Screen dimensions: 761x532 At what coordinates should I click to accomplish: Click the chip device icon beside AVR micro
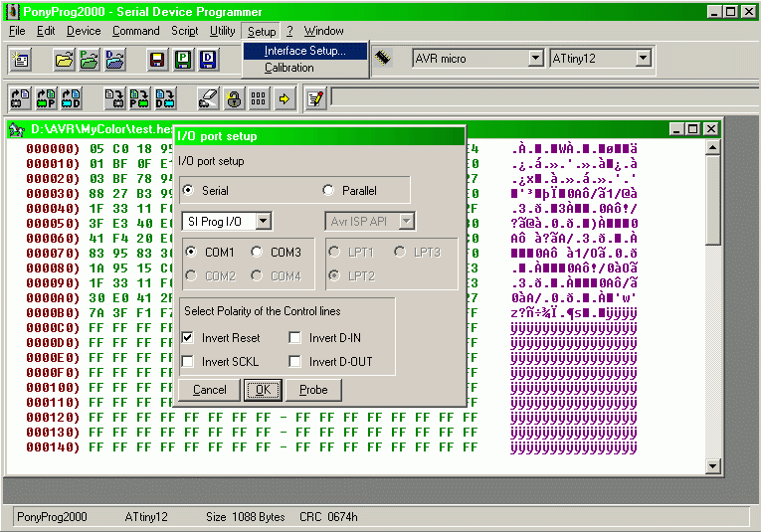point(383,59)
